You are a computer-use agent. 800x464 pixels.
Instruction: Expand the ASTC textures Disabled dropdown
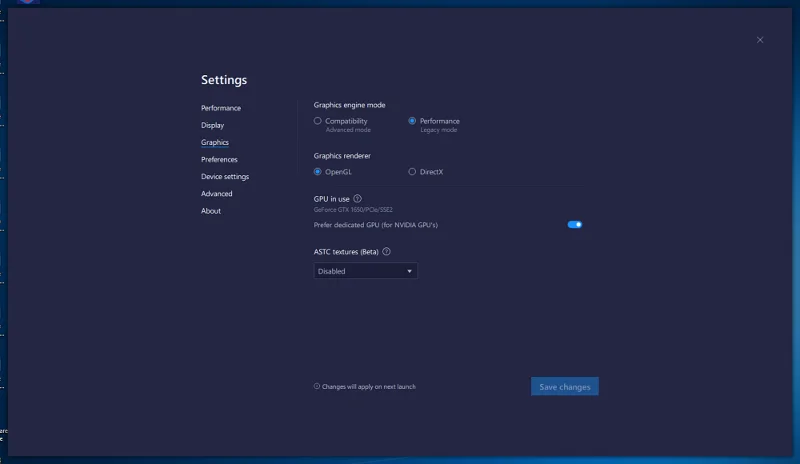[x=365, y=271]
